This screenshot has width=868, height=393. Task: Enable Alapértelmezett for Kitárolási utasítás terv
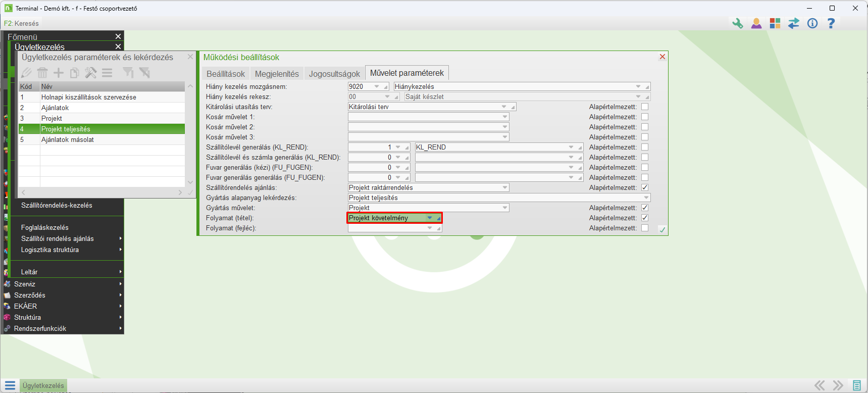click(x=645, y=107)
